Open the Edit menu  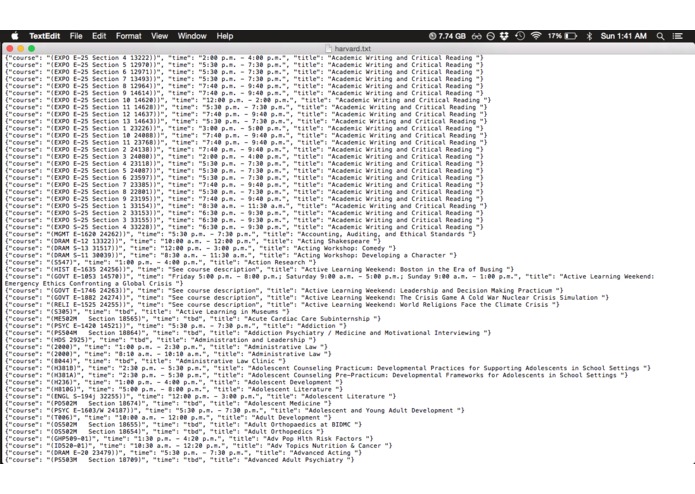pos(99,36)
